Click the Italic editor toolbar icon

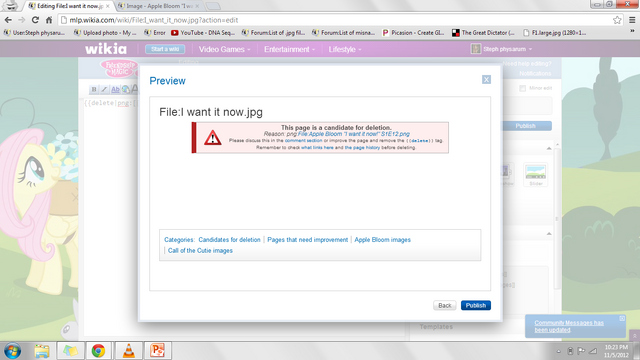[x=104, y=89]
